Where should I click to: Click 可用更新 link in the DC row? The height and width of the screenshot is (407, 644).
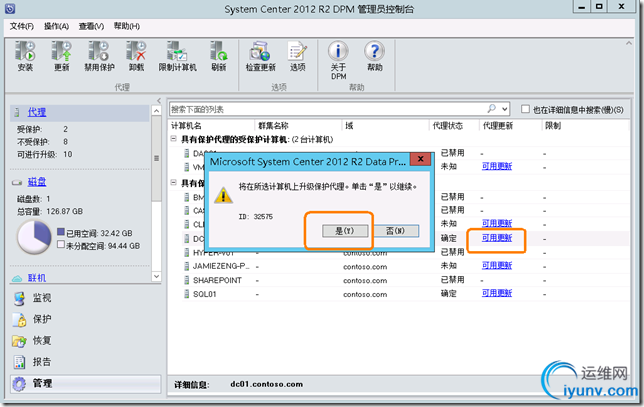pos(497,238)
